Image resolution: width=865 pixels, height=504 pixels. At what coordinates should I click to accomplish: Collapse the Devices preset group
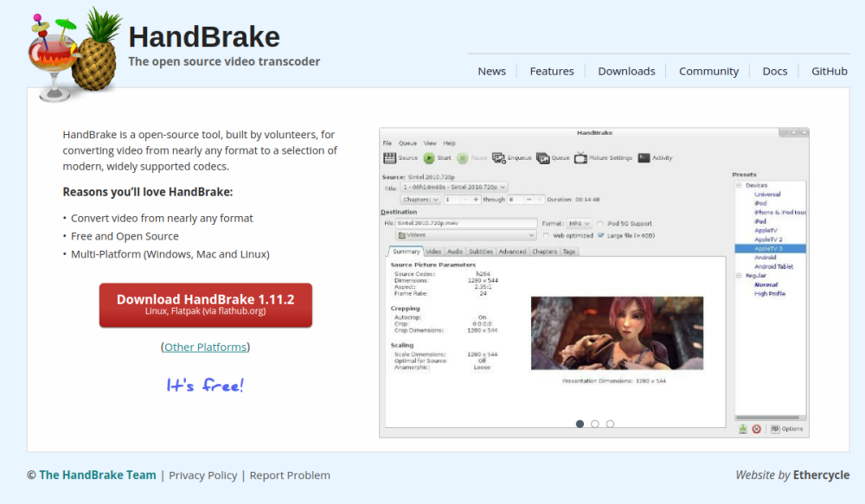(739, 186)
